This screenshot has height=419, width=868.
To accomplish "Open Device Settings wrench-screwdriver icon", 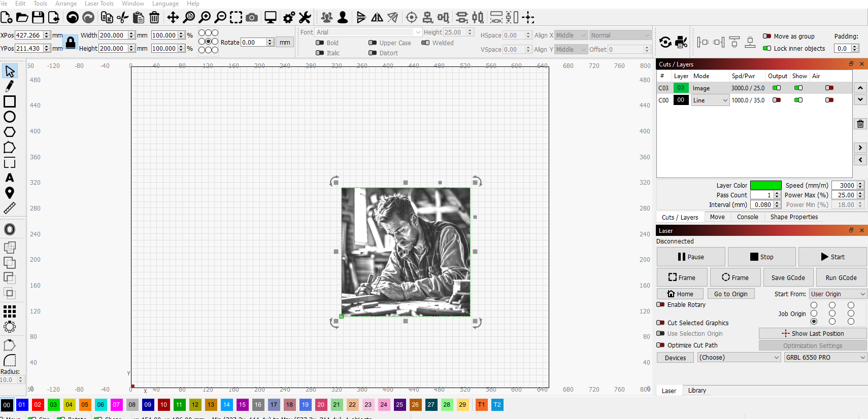I will point(305,18).
